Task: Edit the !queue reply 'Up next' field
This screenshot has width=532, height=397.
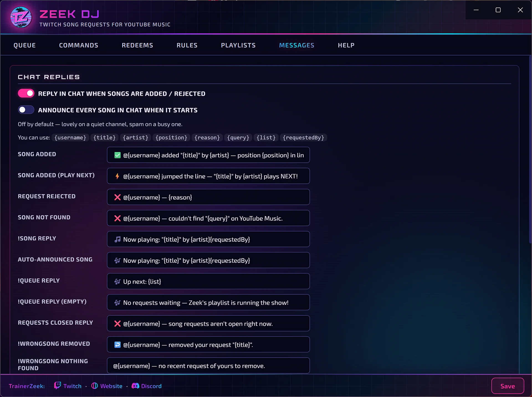Action: tap(208, 281)
